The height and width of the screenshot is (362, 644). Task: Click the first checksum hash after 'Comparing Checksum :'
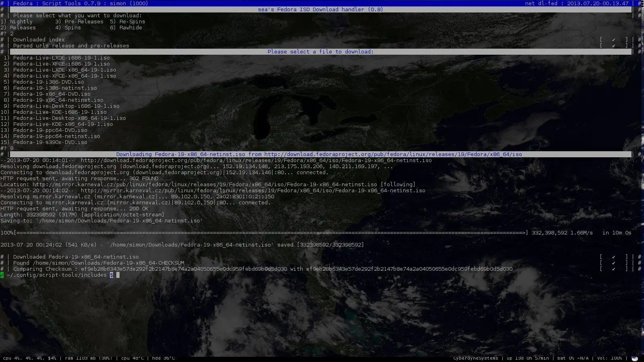click(184, 269)
